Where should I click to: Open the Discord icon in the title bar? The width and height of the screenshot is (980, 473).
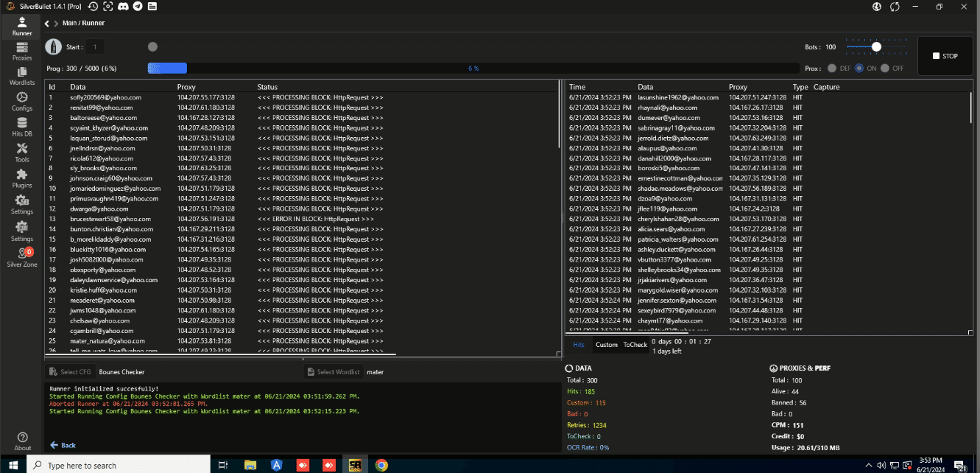tap(123, 7)
